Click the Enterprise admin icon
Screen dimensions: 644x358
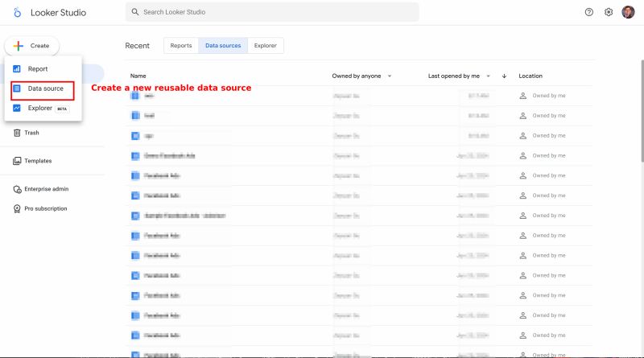coord(17,189)
